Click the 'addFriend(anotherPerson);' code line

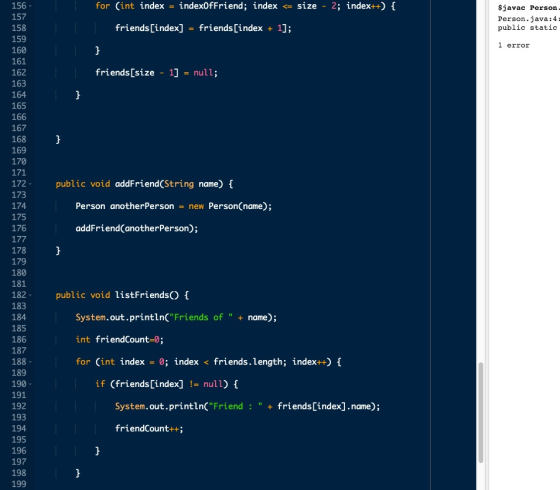[137, 228]
